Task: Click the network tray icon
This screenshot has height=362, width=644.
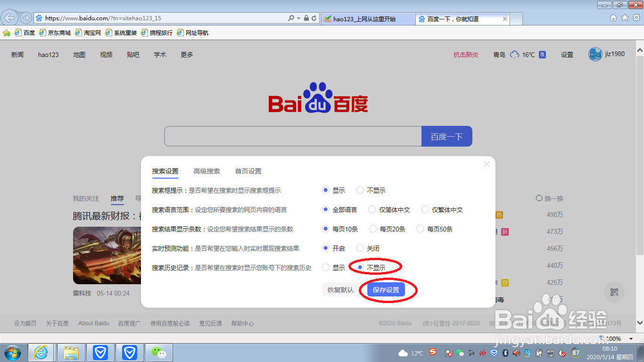Action: tap(550, 353)
